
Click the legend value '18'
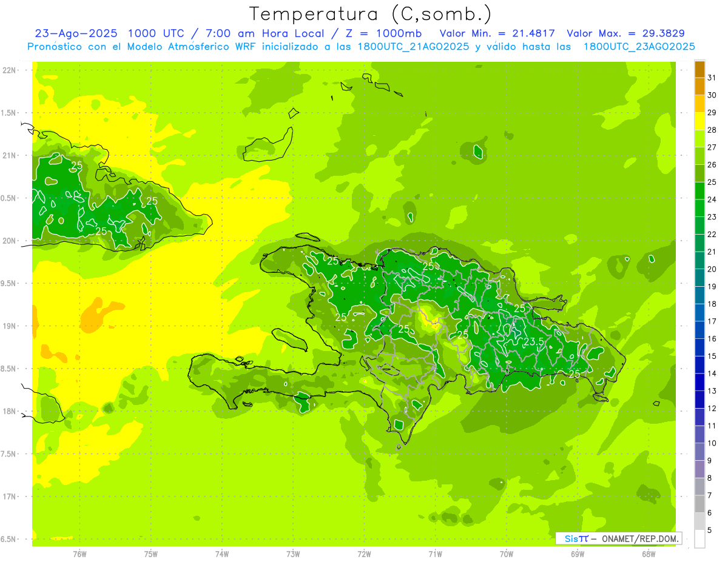(x=712, y=304)
